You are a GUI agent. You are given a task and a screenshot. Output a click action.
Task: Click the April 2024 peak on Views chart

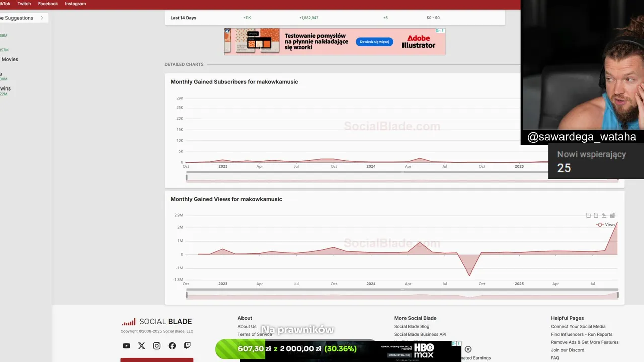[x=420, y=243]
